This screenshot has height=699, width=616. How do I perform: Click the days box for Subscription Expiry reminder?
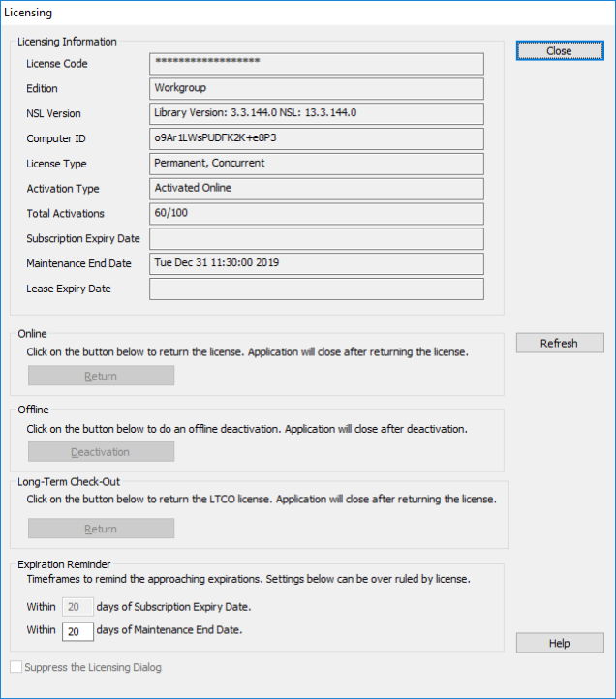77,607
